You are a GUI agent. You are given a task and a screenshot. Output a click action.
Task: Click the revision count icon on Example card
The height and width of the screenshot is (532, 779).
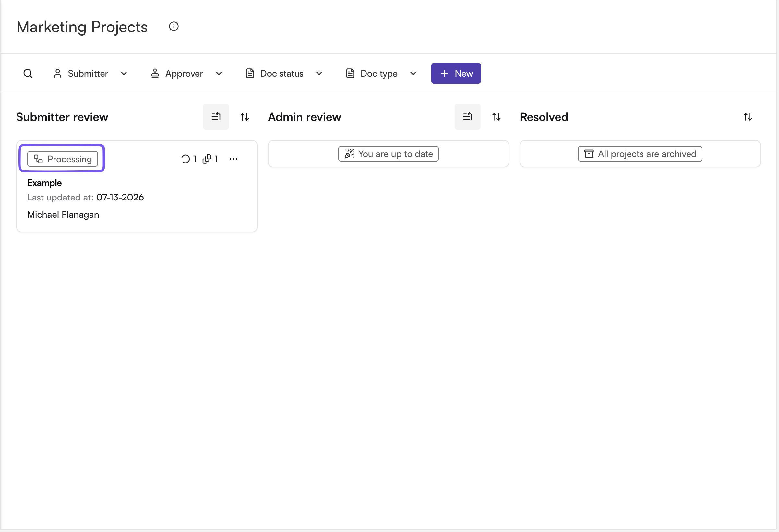click(x=186, y=159)
